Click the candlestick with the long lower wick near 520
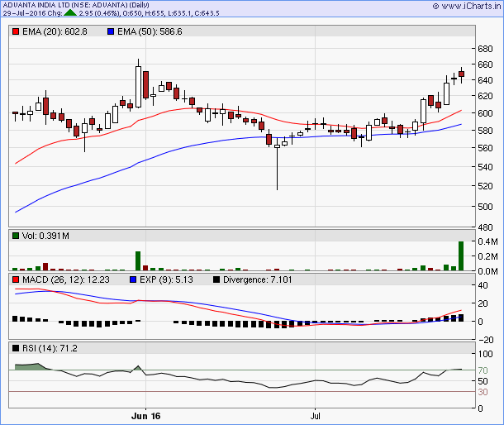The image size is (504, 425). coord(277,165)
